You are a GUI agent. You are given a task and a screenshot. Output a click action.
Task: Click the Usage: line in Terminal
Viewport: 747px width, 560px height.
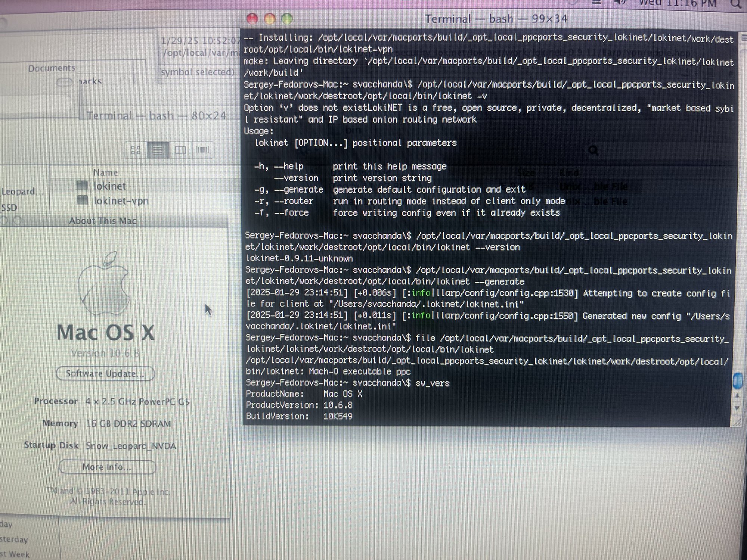pos(259,131)
